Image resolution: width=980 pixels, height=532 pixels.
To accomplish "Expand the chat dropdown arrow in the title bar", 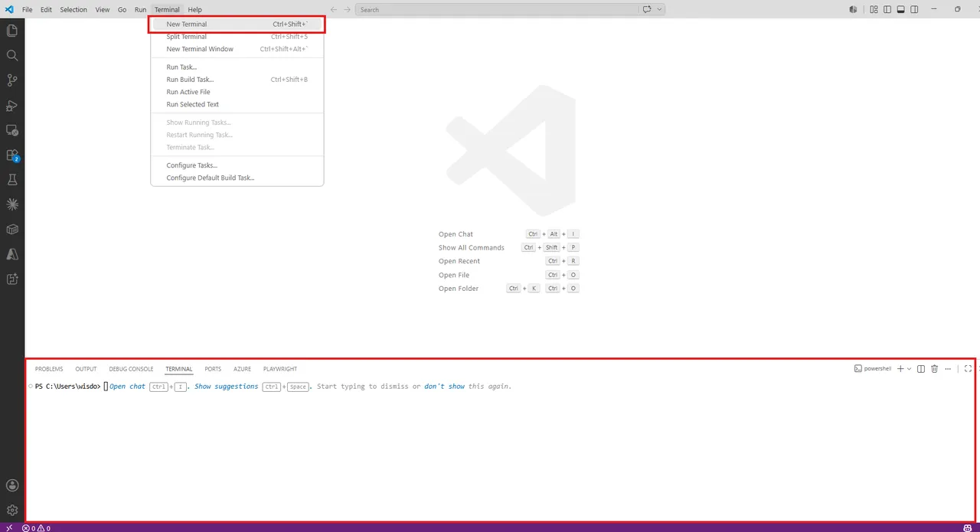I will 659,9.
